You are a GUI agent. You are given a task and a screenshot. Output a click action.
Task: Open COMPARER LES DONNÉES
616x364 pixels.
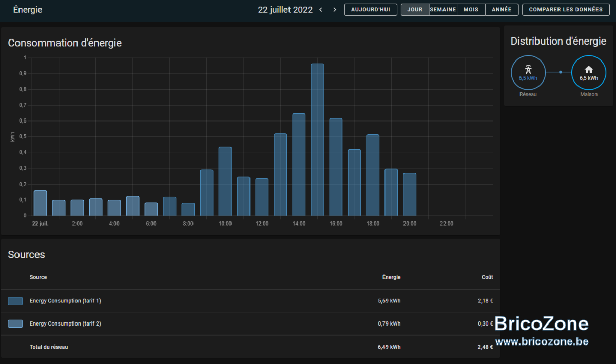[x=566, y=10]
